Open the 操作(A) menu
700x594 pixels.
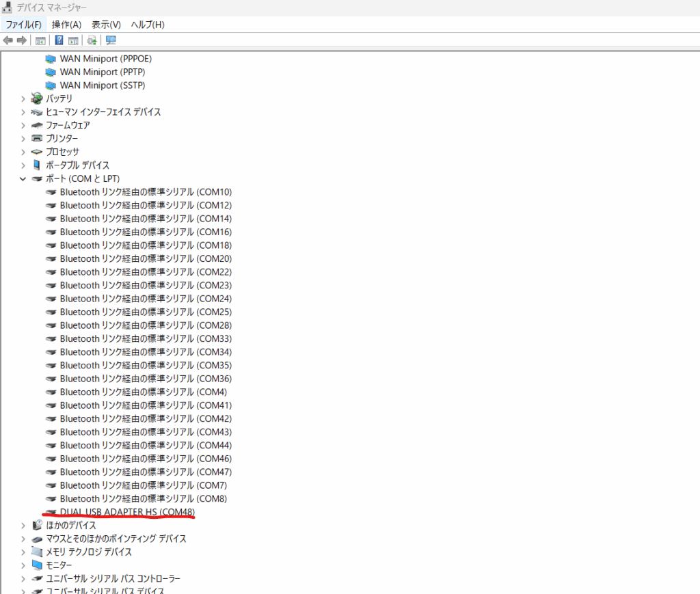(x=66, y=25)
